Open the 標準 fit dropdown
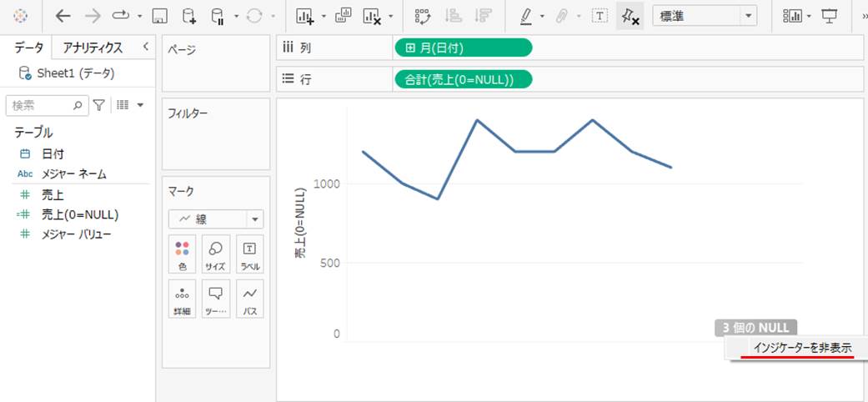This screenshot has width=868, height=402. point(704,16)
